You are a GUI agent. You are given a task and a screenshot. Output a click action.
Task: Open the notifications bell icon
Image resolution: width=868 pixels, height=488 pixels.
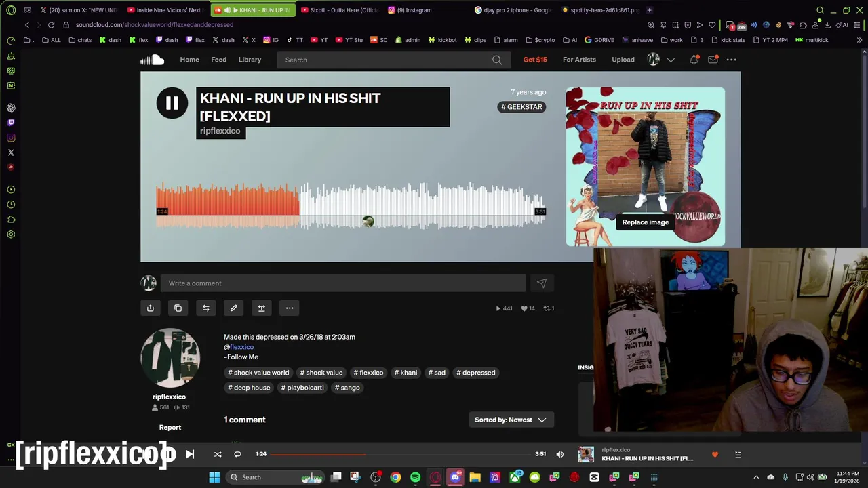tap(694, 60)
